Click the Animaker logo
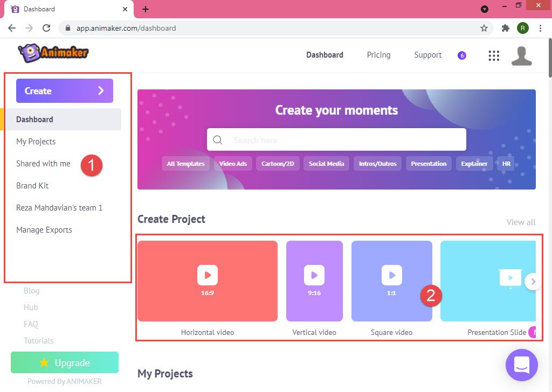This screenshot has height=392, width=552. tap(53, 53)
